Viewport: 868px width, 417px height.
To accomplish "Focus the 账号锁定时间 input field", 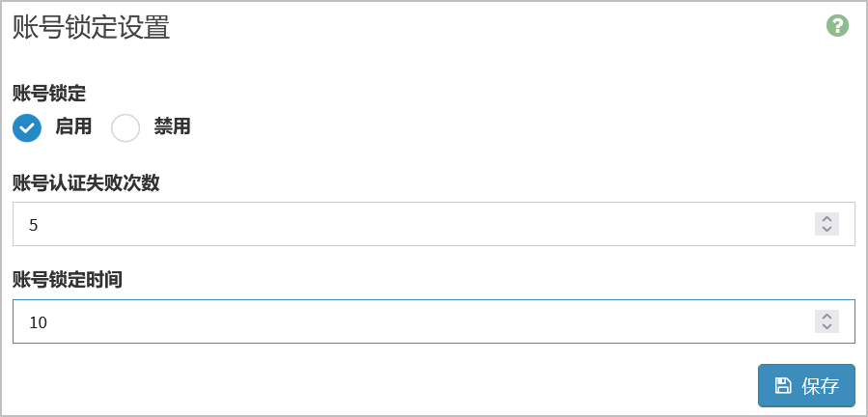I will pyautogui.click(x=434, y=321).
